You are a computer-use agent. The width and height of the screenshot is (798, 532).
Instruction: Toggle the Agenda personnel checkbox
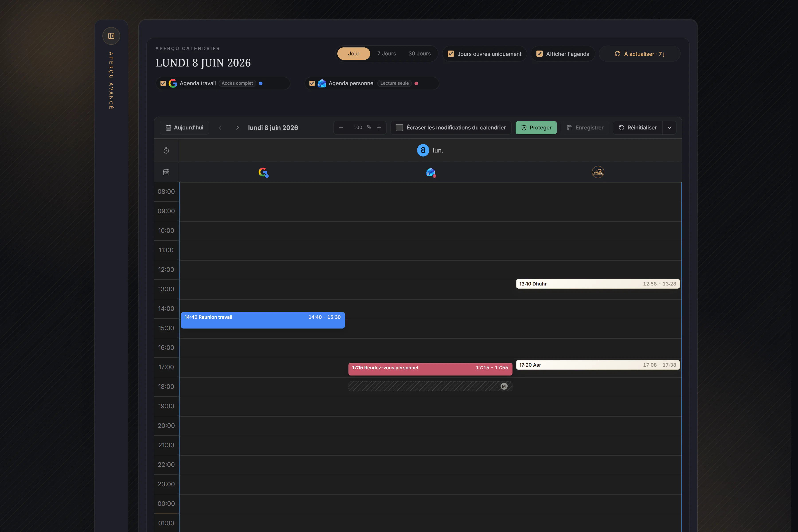pos(312,83)
